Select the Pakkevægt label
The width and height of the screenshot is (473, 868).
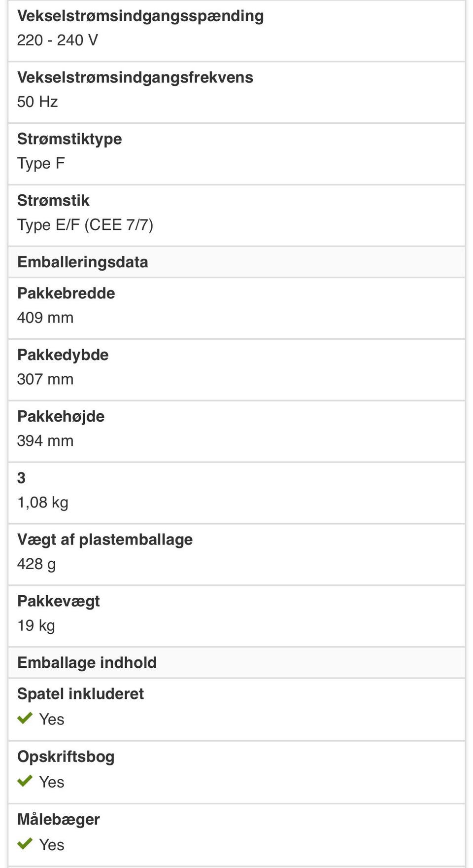point(59,601)
